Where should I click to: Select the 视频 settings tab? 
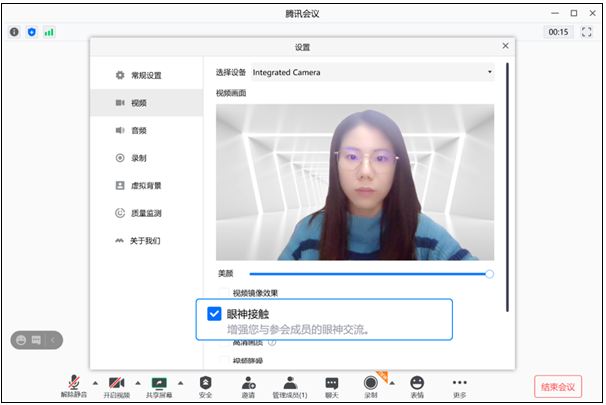point(146,103)
